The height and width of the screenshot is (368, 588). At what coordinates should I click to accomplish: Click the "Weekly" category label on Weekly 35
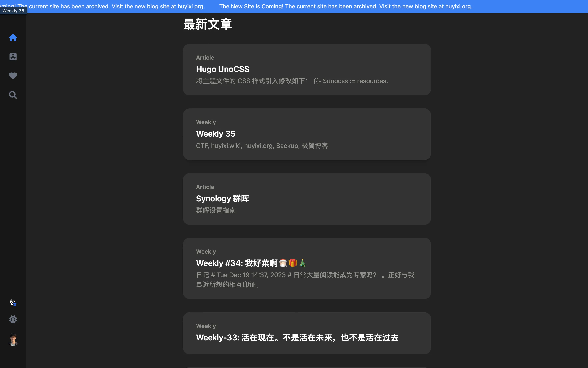coord(205,122)
